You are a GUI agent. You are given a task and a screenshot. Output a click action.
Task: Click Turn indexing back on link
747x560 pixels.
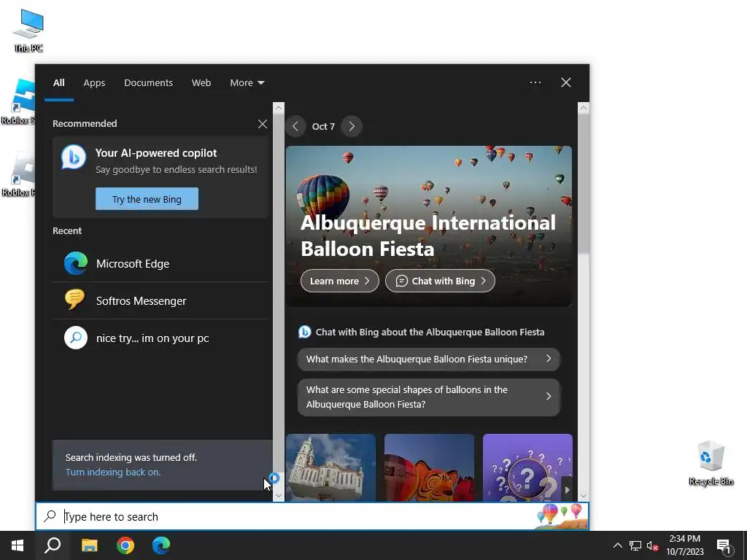(113, 472)
